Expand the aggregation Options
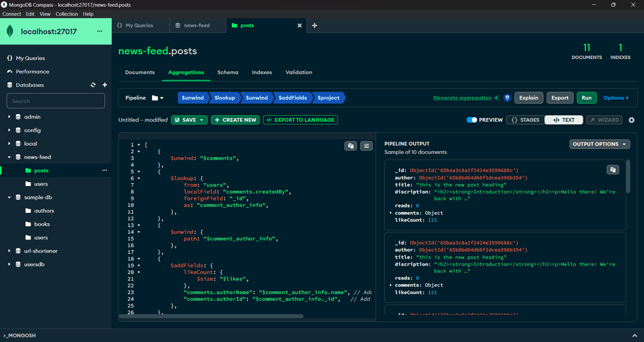The height and width of the screenshot is (342, 644). point(616,98)
